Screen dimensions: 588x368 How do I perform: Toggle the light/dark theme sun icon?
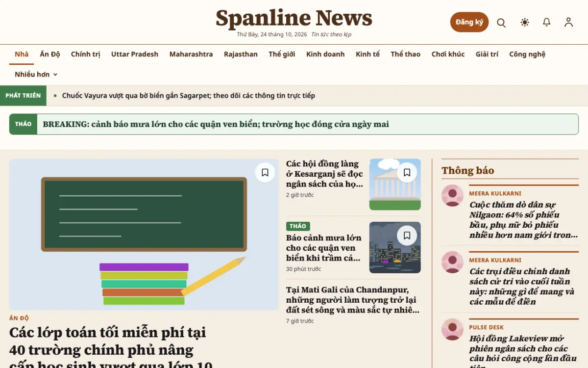point(525,22)
